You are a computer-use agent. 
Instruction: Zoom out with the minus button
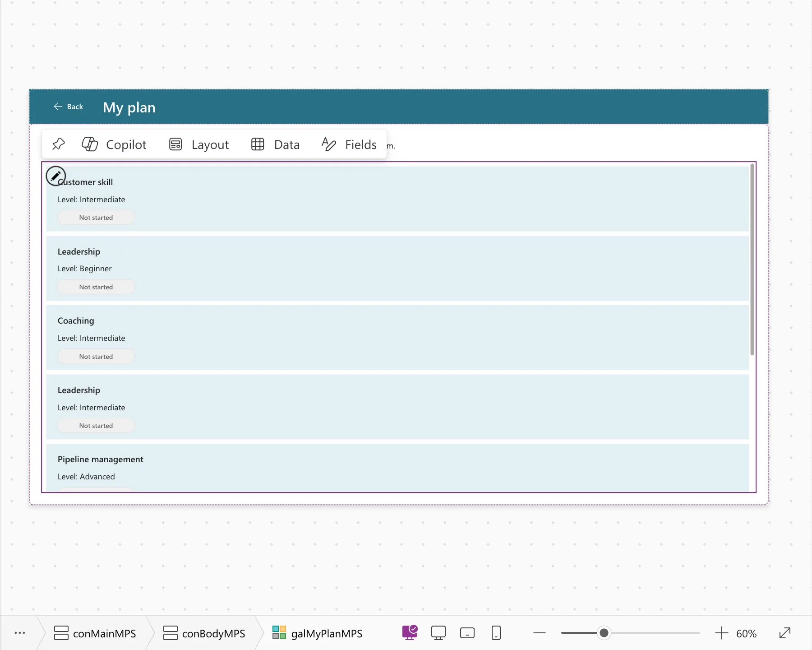pos(540,633)
